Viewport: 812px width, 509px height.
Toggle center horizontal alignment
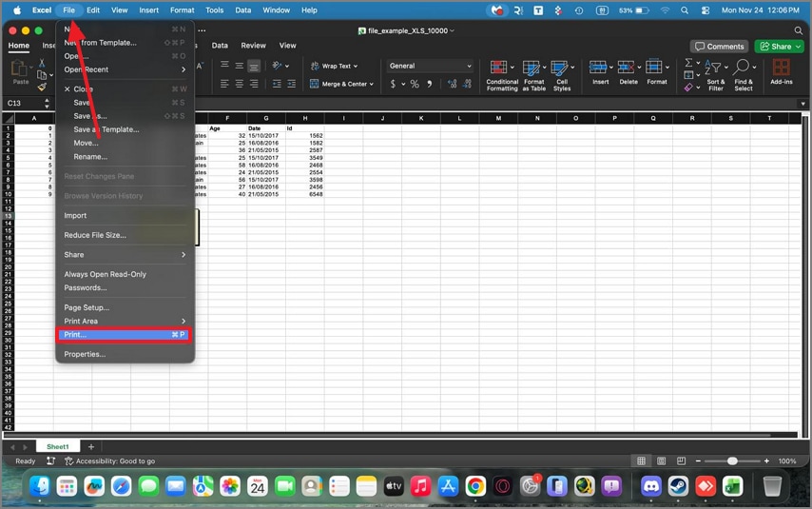[x=240, y=84]
